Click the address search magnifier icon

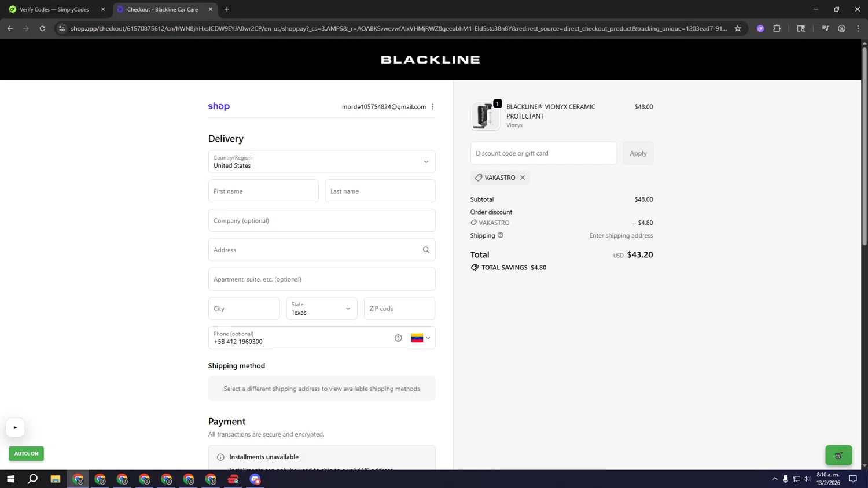pyautogui.click(x=426, y=250)
